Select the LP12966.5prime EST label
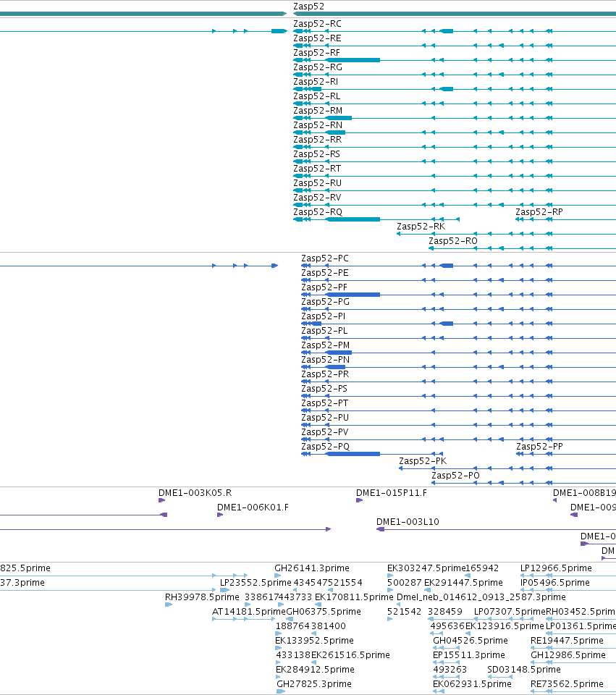 tap(556, 568)
